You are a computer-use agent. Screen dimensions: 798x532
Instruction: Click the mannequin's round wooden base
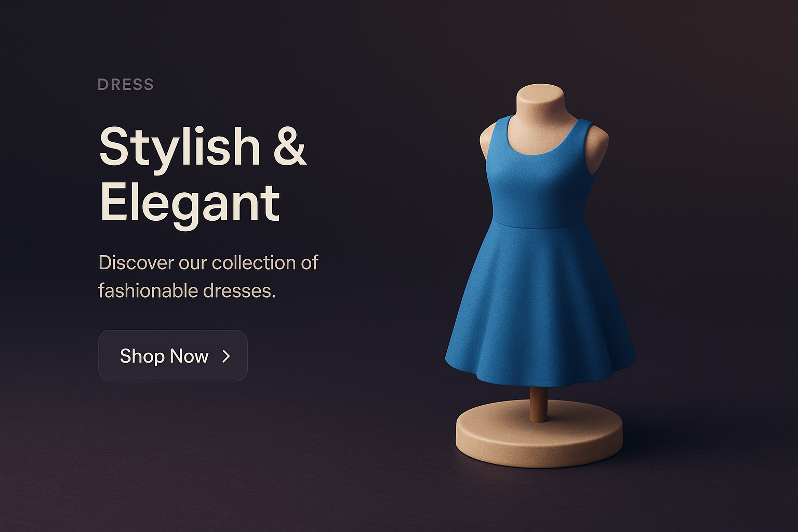pos(539,433)
